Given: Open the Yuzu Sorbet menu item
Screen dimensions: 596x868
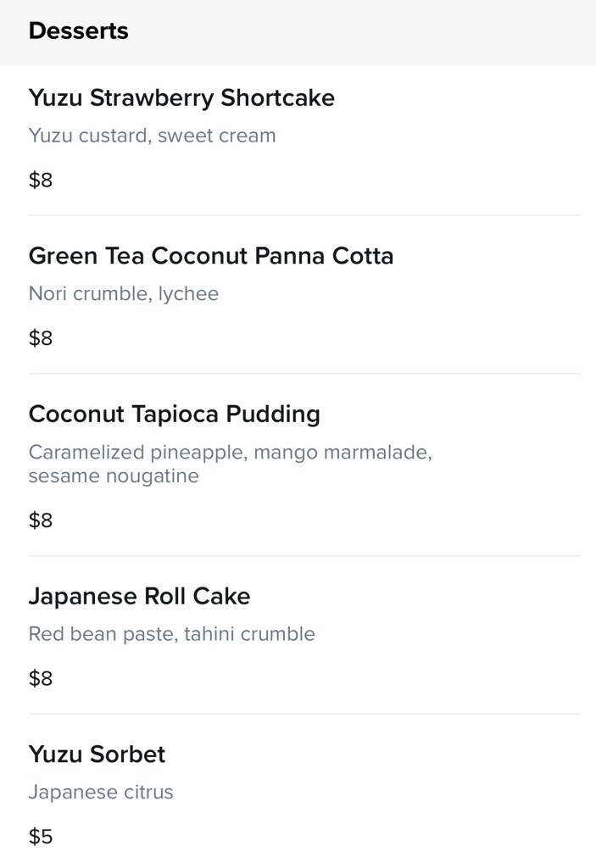Looking at the screenshot, I should click(97, 754).
